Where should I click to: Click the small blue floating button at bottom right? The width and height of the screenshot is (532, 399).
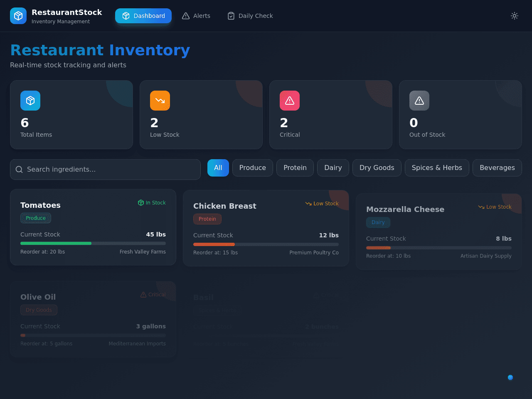(510, 377)
